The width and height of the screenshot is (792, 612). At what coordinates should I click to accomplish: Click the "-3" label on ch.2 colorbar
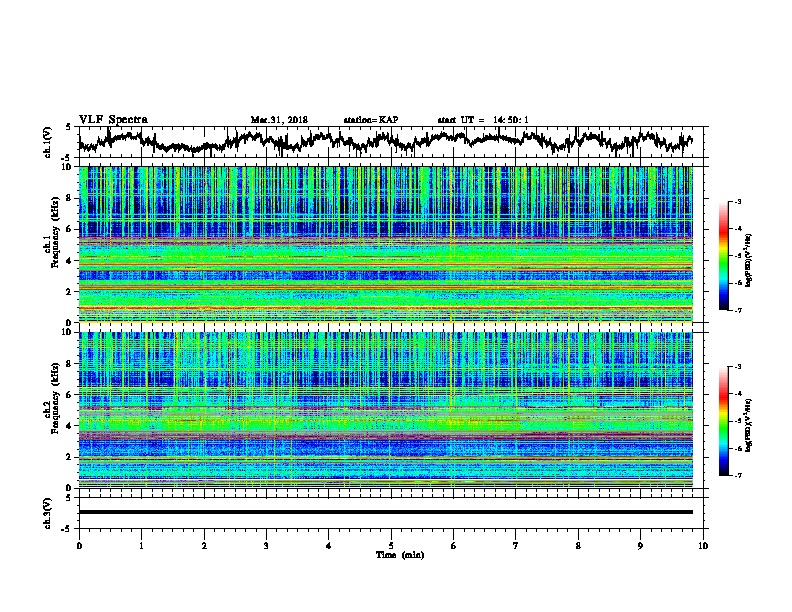pyautogui.click(x=738, y=367)
